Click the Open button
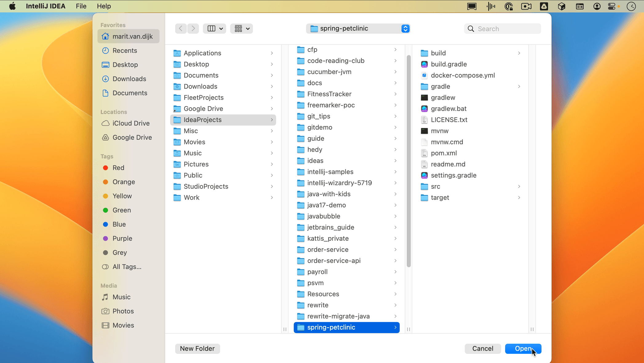 click(523, 349)
